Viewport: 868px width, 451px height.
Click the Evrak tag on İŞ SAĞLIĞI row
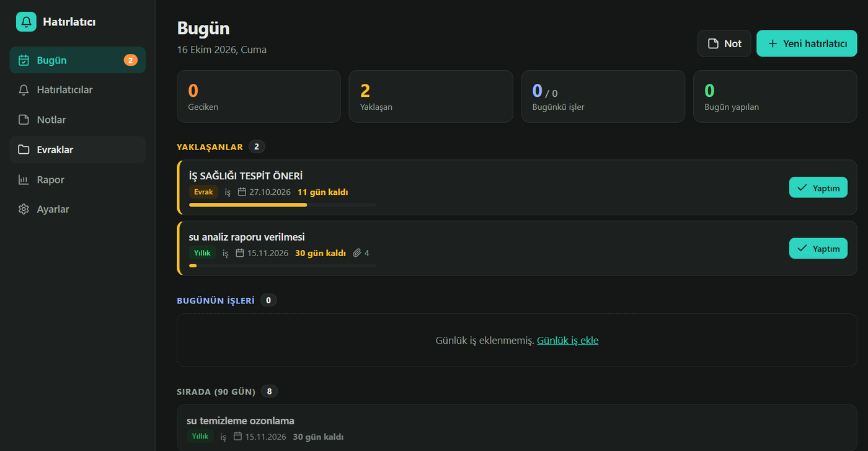(x=203, y=192)
